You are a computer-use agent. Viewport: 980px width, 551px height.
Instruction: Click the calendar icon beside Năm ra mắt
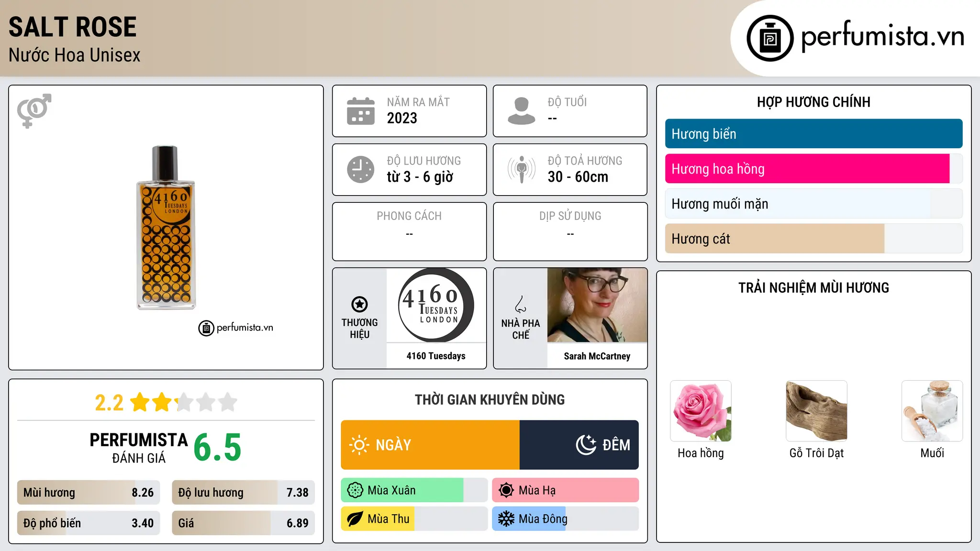click(x=361, y=111)
